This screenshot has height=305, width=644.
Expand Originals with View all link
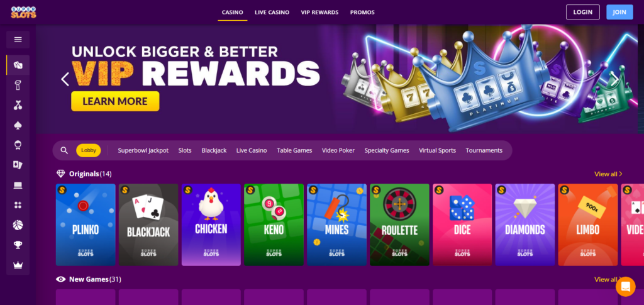click(x=608, y=174)
